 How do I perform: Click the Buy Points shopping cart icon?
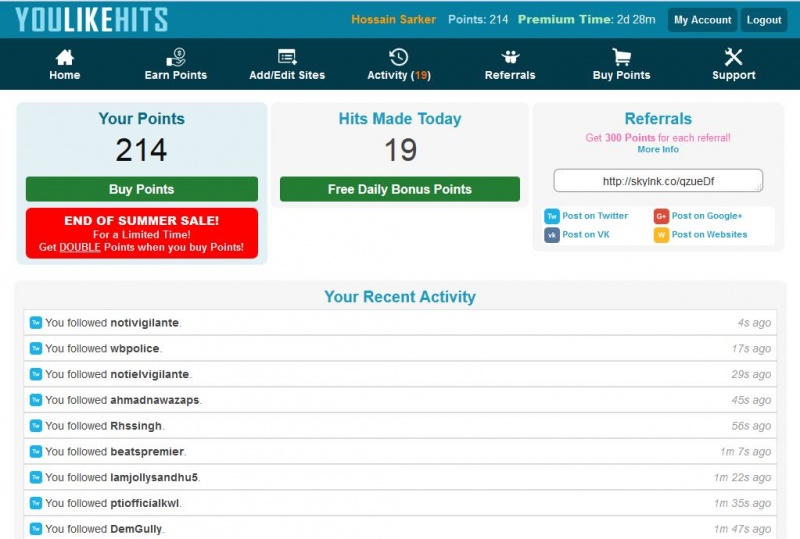click(621, 57)
